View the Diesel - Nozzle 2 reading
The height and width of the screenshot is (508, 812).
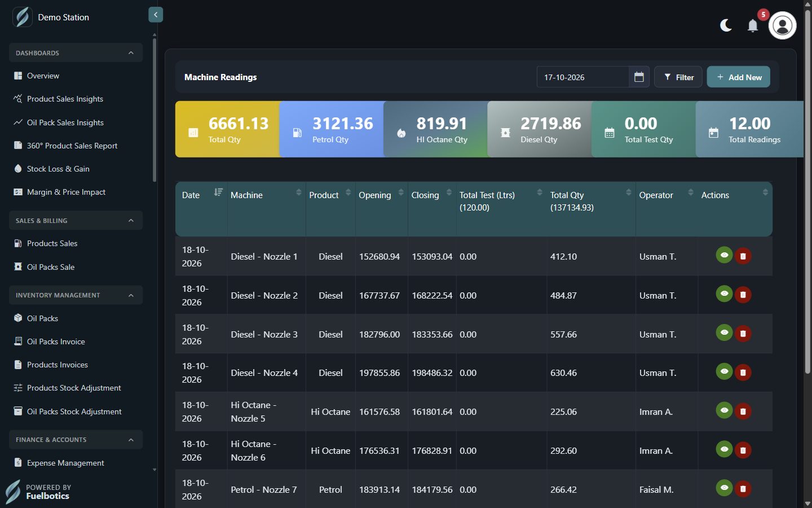pyautogui.click(x=724, y=294)
